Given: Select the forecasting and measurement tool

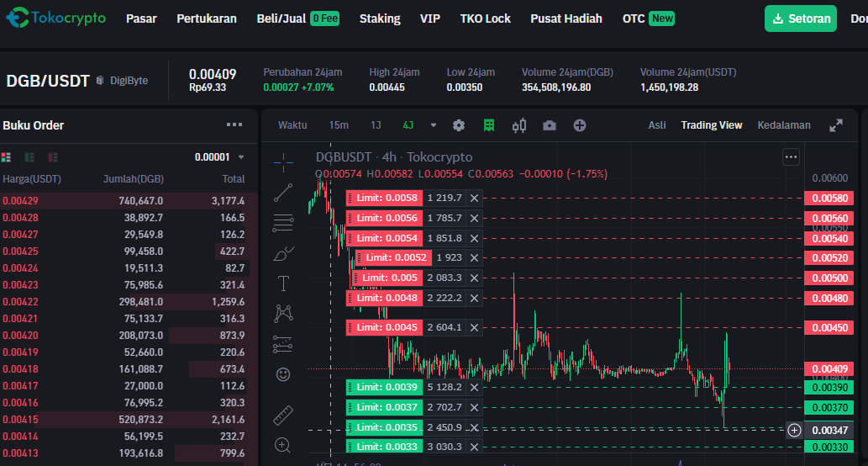Looking at the screenshot, I should pyautogui.click(x=283, y=344).
